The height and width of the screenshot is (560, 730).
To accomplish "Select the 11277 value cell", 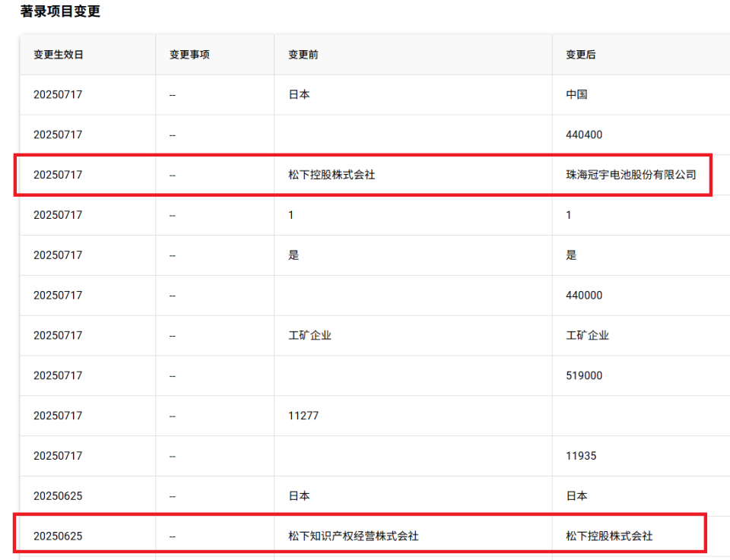I will tap(303, 416).
